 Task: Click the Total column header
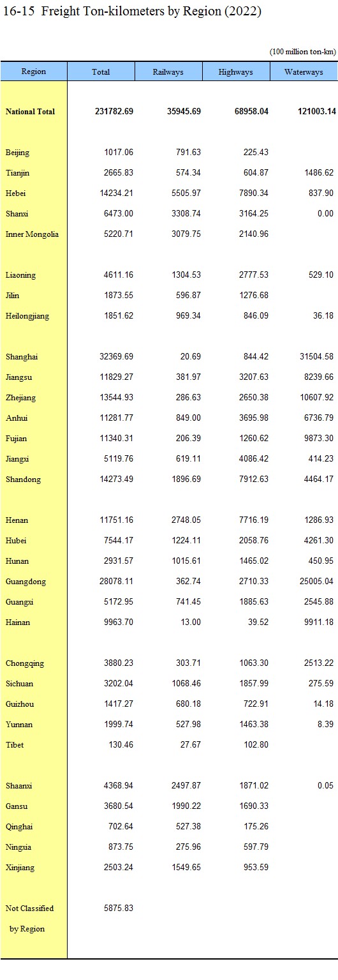101,72
